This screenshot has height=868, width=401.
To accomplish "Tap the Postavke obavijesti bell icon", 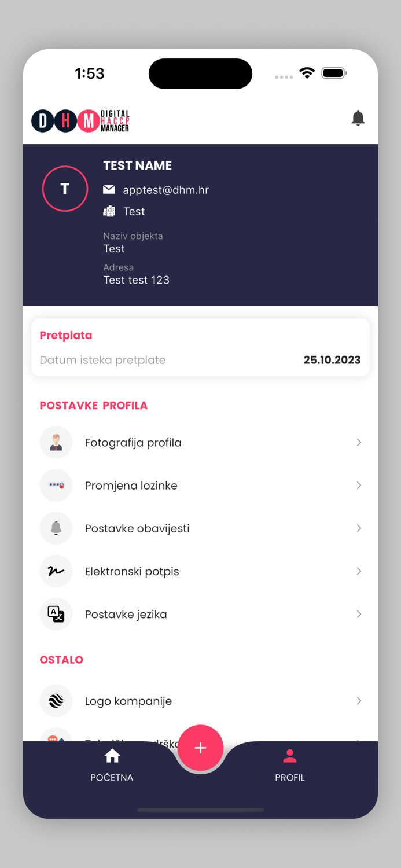I will (56, 528).
